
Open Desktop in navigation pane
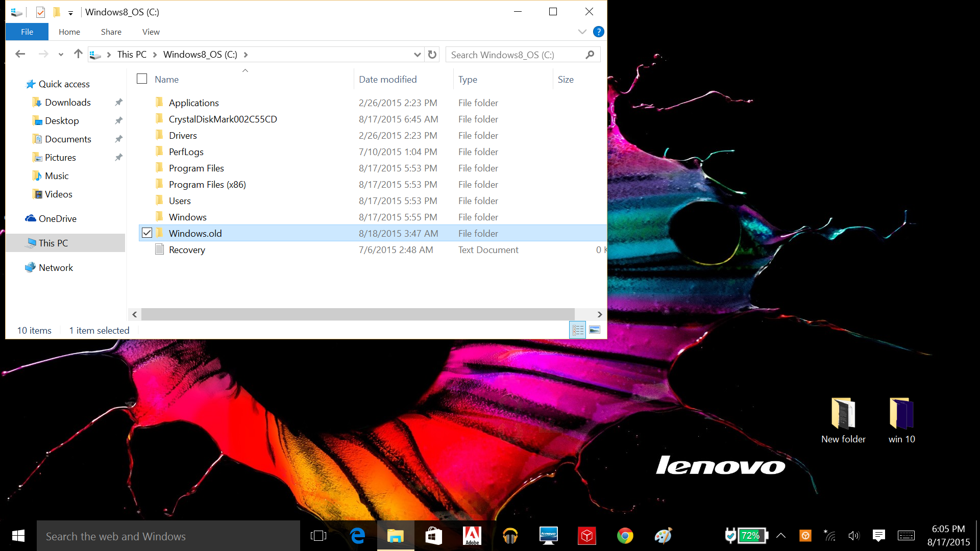click(62, 121)
